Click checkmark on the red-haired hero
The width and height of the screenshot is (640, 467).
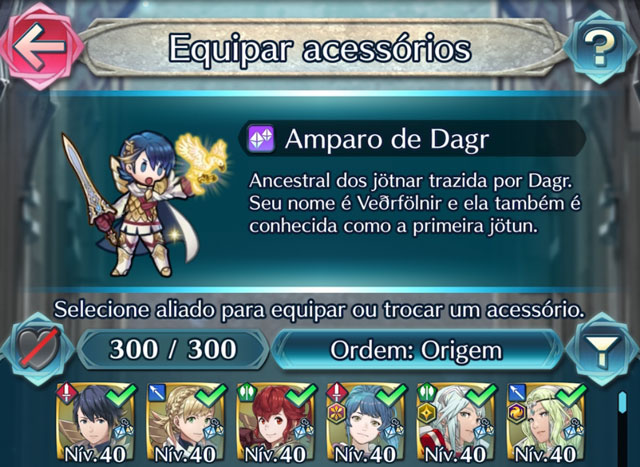[x=301, y=394]
